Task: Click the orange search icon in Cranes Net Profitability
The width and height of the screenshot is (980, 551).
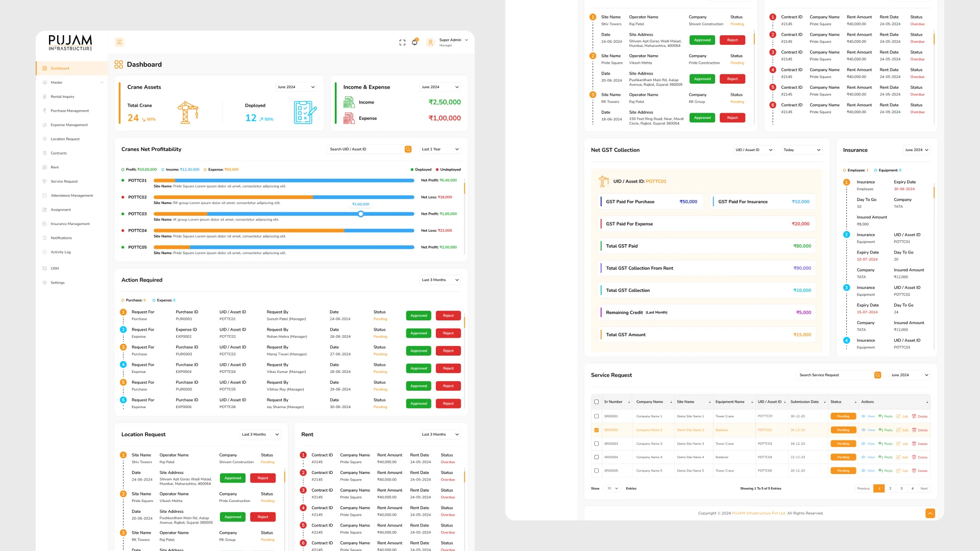Action: tap(408, 149)
